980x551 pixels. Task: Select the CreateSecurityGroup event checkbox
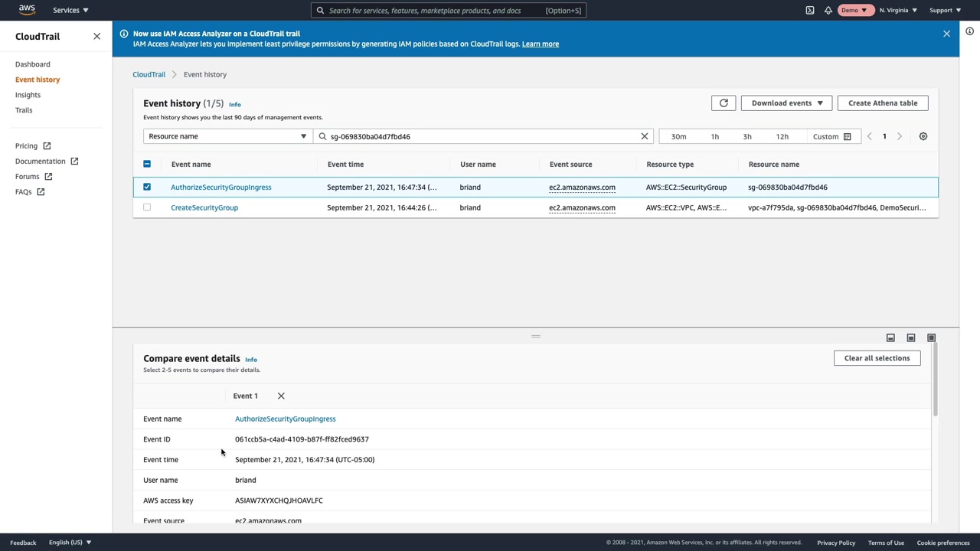coord(147,207)
